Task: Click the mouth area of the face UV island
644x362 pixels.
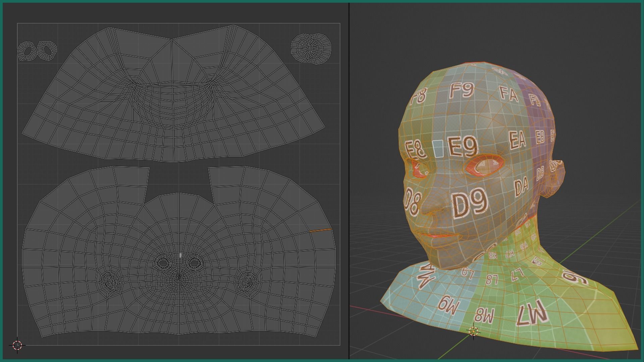Action: pyautogui.click(x=179, y=283)
